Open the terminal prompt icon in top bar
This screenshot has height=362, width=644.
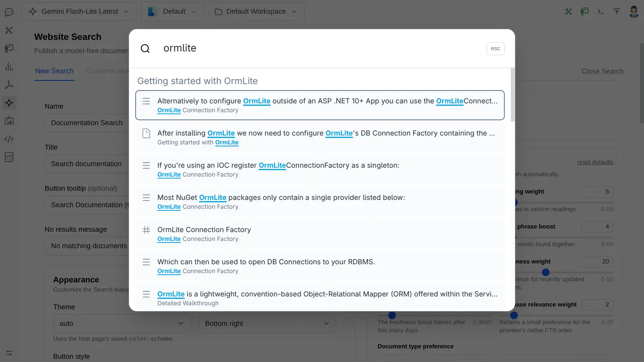point(601,11)
